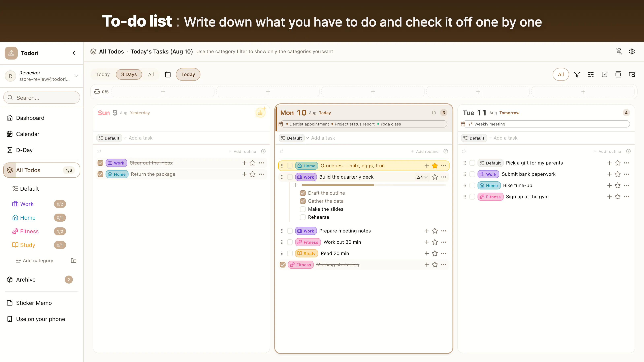Viewport: 644px width, 362px height.
Task: Click the add folder icon beside Add category
Action: click(73, 261)
